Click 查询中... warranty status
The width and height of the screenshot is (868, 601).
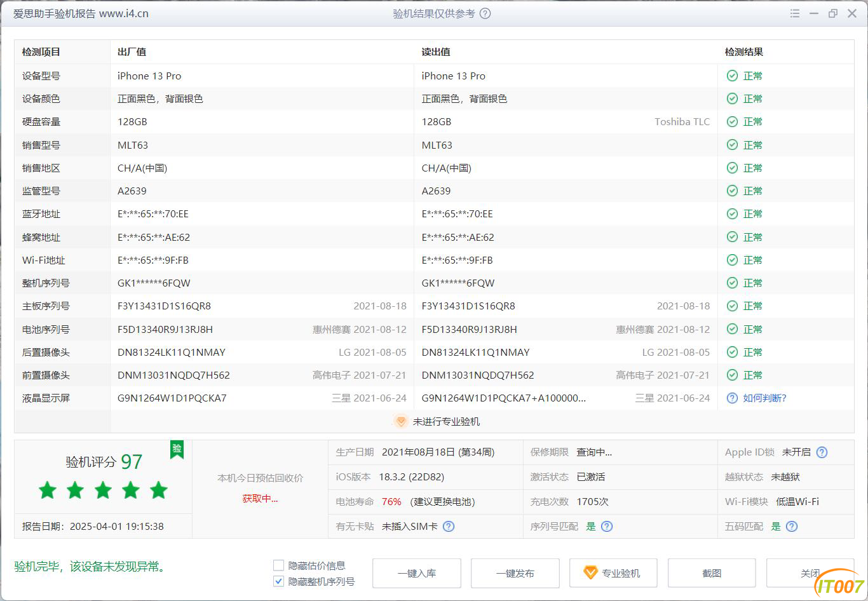(x=594, y=452)
